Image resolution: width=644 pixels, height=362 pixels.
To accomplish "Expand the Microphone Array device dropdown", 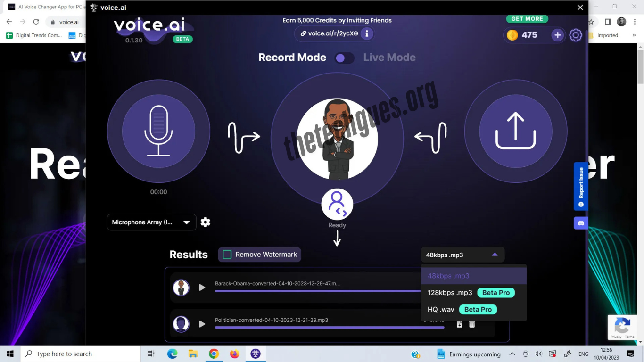I will coord(151,222).
